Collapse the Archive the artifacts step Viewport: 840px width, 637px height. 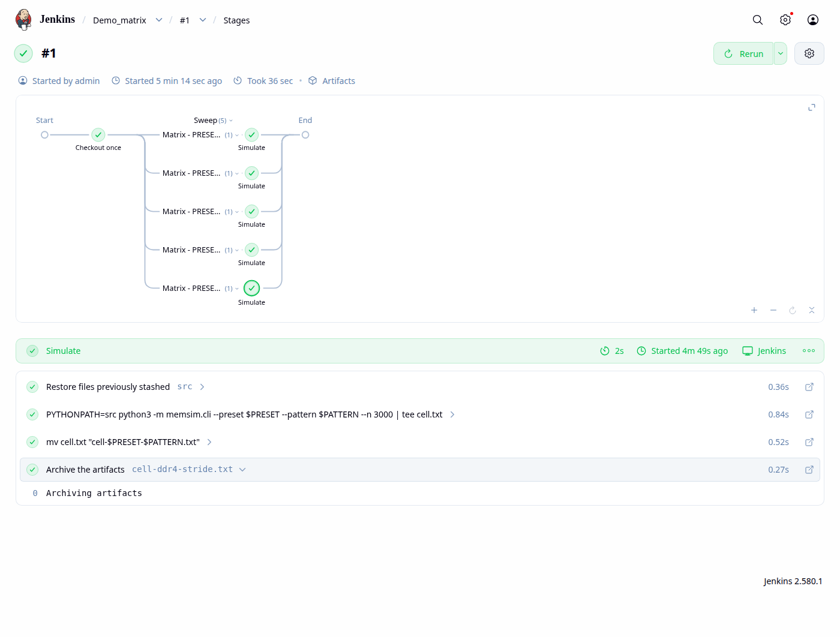point(242,470)
